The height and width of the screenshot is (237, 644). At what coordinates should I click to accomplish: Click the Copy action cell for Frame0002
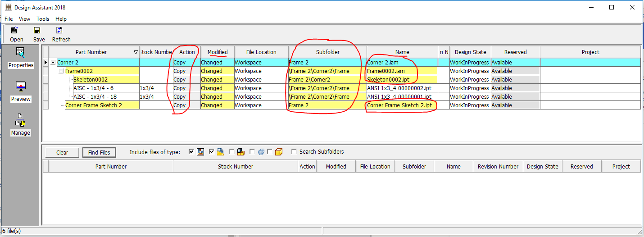click(x=187, y=71)
